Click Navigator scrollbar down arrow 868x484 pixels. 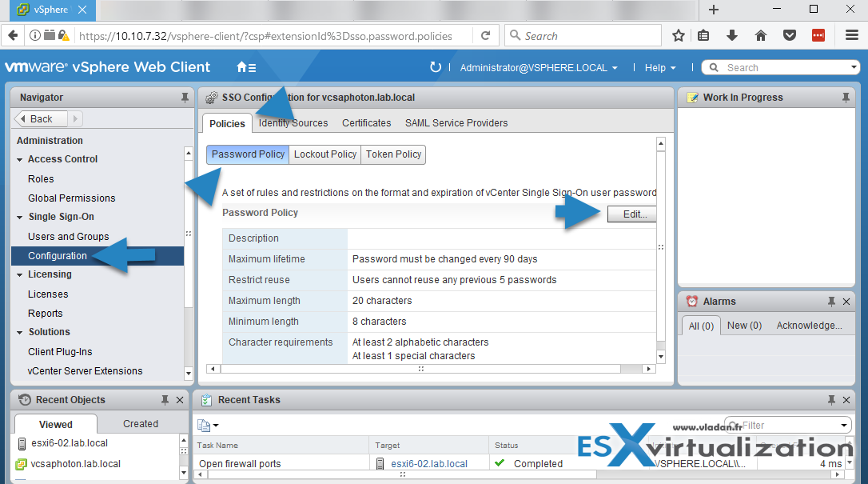point(189,373)
